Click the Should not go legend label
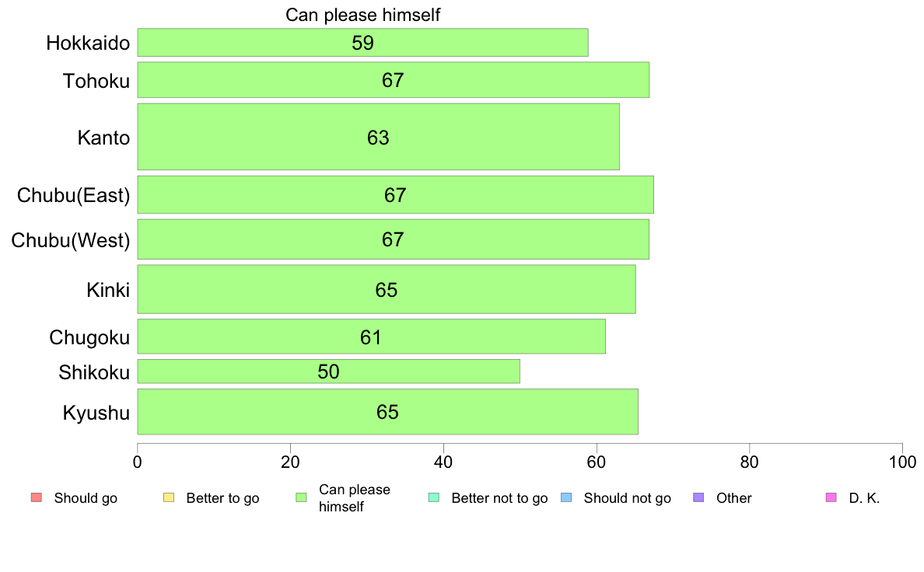Screen dimensions: 924x572 (x=627, y=498)
